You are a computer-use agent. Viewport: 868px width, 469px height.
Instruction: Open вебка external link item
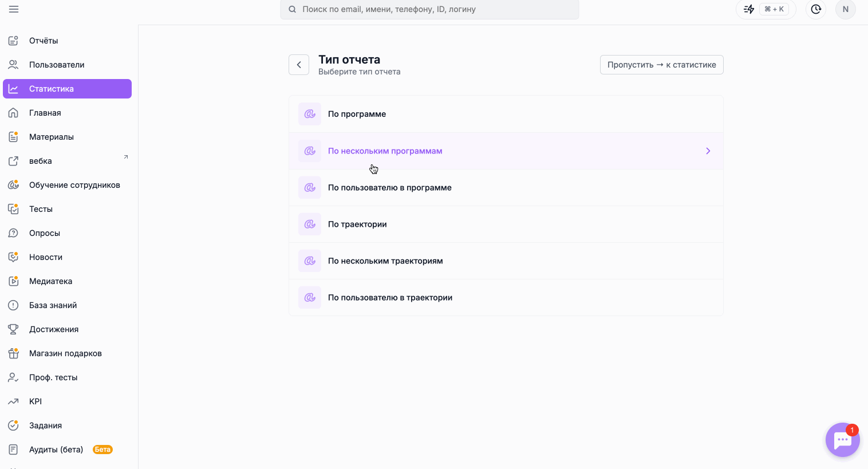click(67, 161)
